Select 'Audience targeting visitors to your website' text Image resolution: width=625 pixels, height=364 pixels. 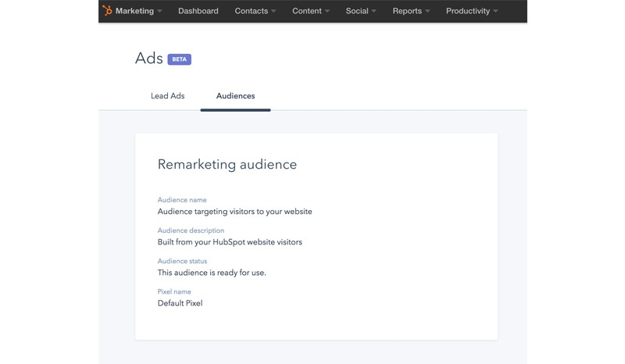(x=235, y=212)
